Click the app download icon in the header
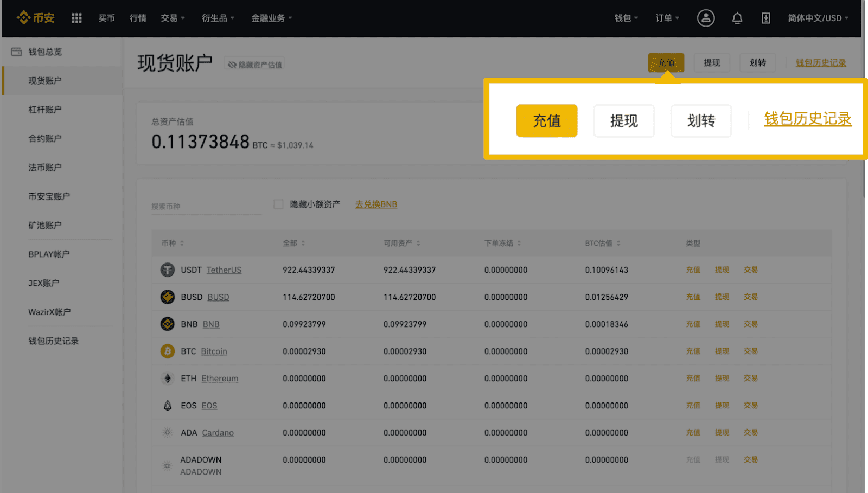This screenshot has width=868, height=493. pos(766,18)
